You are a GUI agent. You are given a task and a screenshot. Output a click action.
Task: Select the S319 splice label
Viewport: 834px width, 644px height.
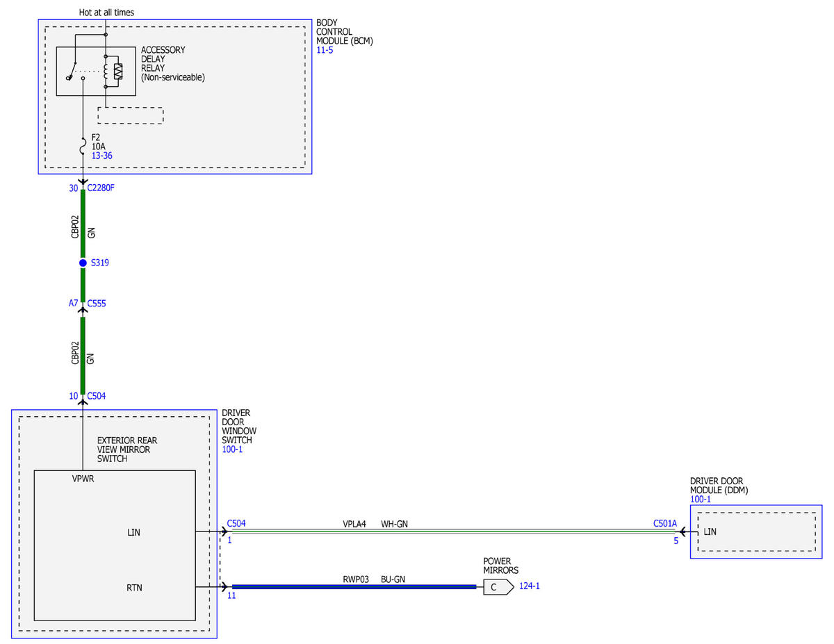point(100,263)
